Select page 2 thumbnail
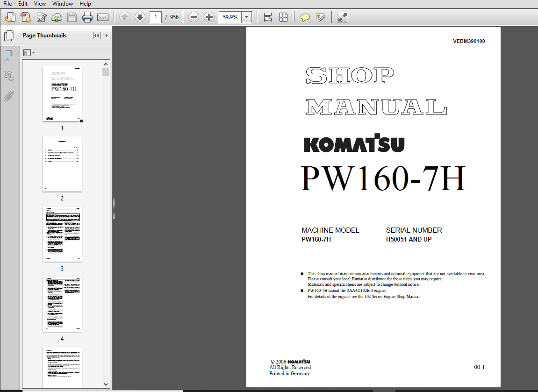Screen dimensions: 538x392 63,164
